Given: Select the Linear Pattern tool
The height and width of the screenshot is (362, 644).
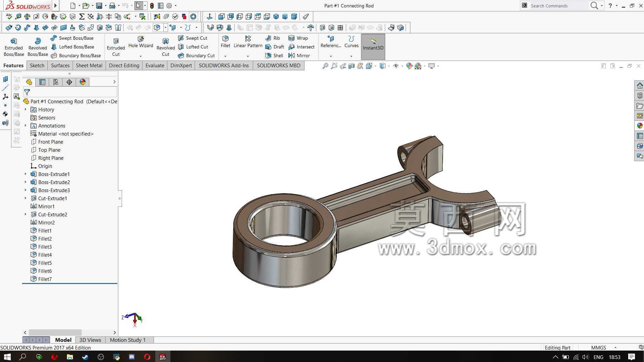Looking at the screenshot, I should point(248,42).
